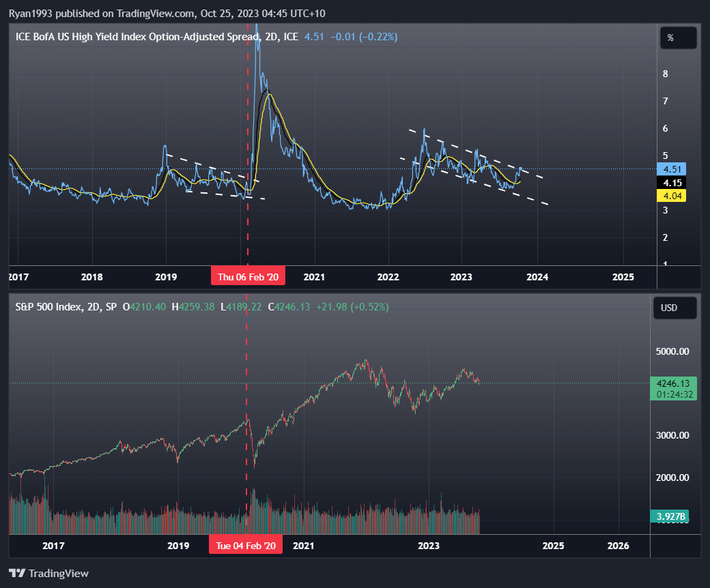
Task: Select the blue 4.51 price label
Action: click(672, 169)
